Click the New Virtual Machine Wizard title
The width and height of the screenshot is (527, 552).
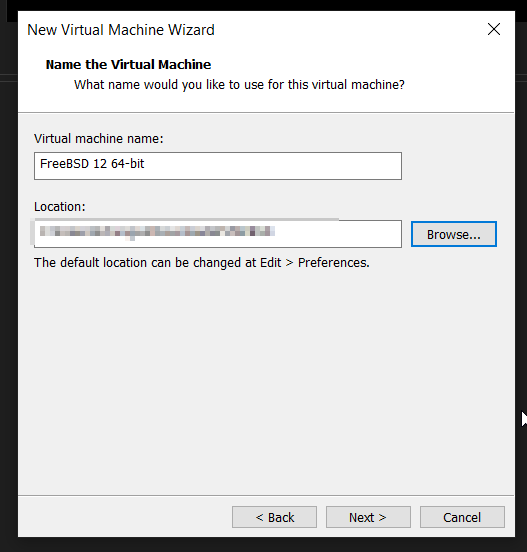[121, 30]
